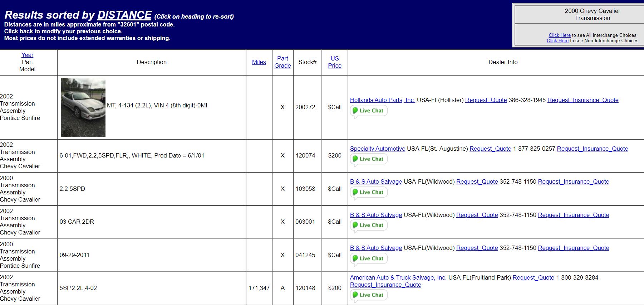Screen dimensions: 644x305
Task: Request Quote for stock 103058 row
Action: 477,181
